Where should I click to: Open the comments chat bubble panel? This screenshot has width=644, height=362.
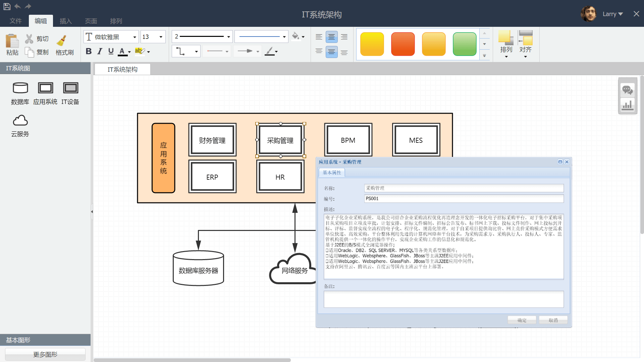pyautogui.click(x=627, y=90)
